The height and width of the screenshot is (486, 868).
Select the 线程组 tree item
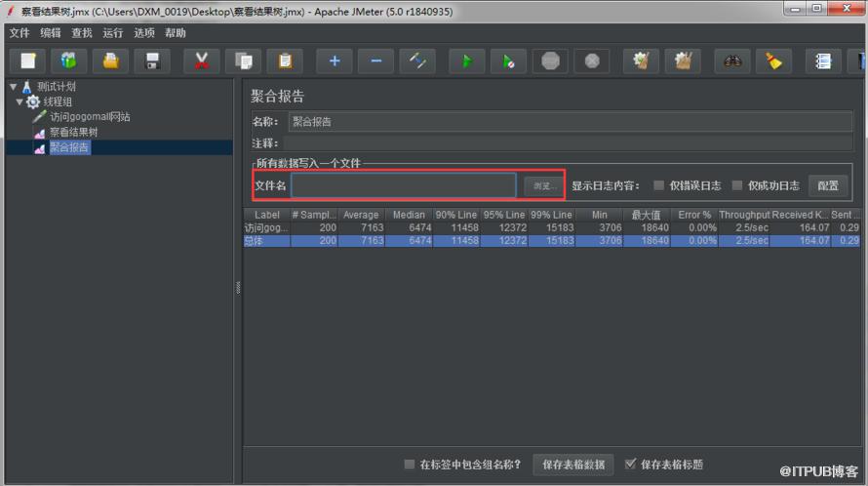pyautogui.click(x=58, y=101)
